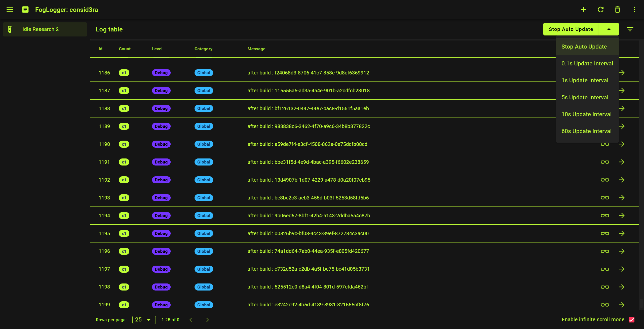Open rows per page dropdown
Viewport: 644px width, 329px height.
(x=144, y=320)
